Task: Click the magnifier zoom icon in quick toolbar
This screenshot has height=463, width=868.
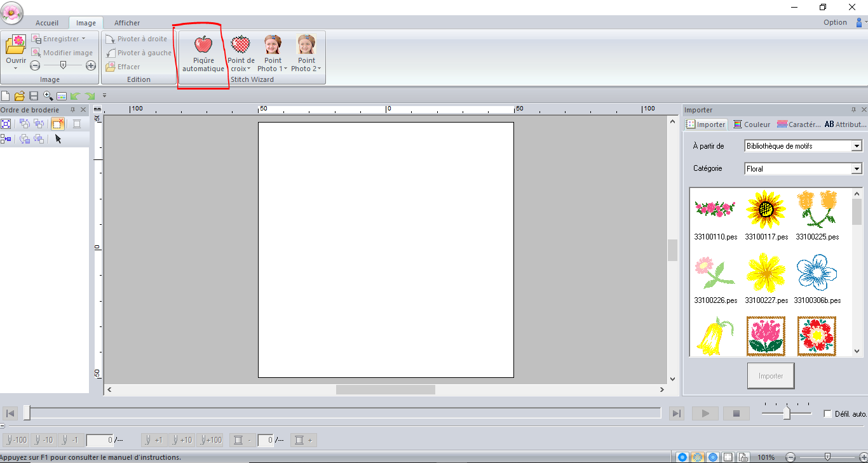Action: click(x=48, y=96)
